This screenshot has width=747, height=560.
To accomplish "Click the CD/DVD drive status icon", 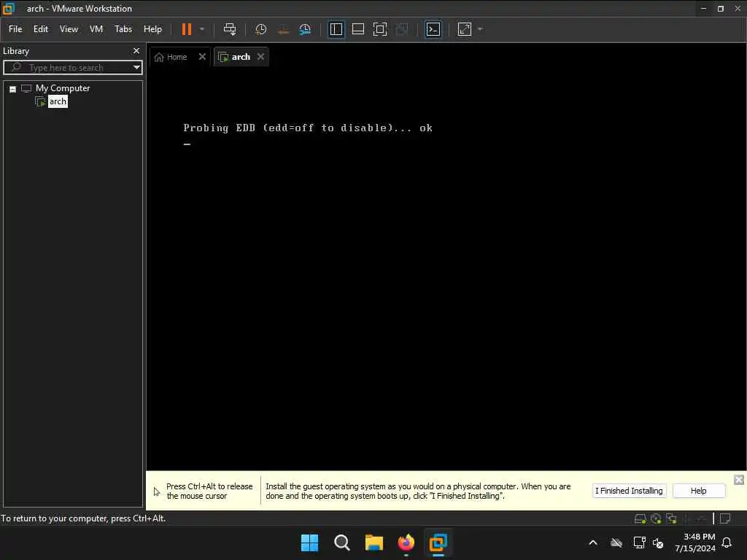I will tap(656, 518).
